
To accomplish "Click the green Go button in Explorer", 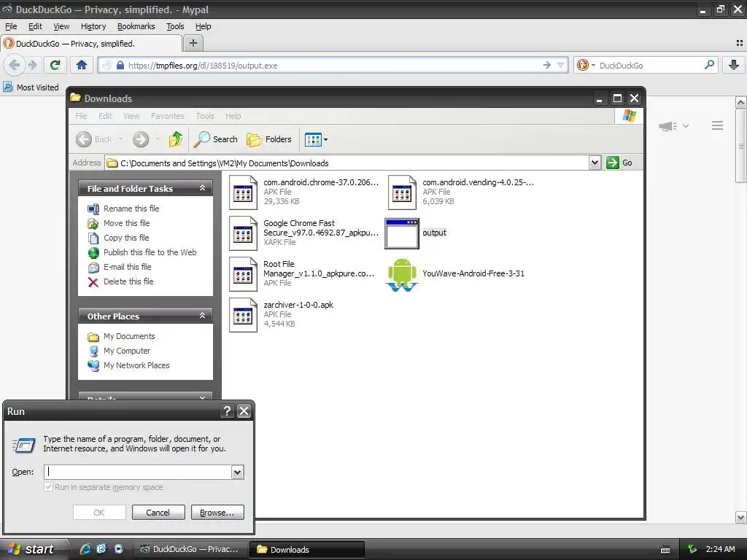I will [x=619, y=163].
